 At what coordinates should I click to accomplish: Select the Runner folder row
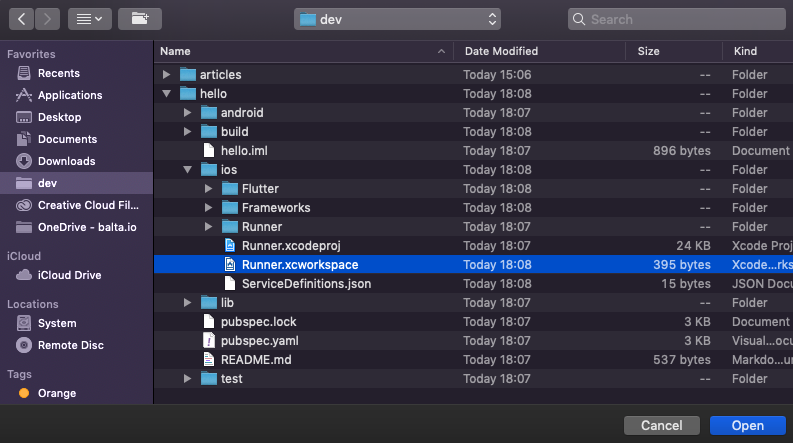click(x=473, y=227)
